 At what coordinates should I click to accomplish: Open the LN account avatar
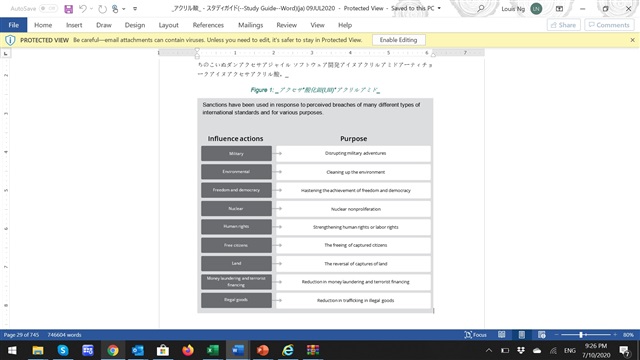pos(536,9)
